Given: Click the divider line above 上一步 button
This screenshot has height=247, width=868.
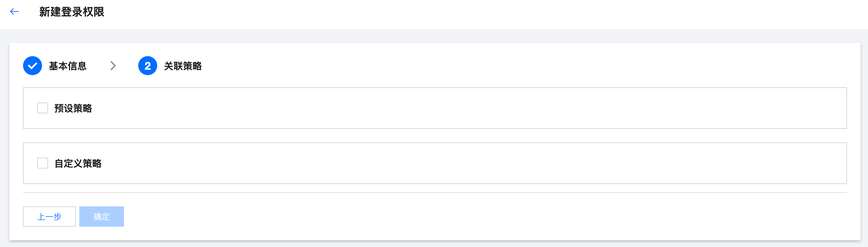Looking at the screenshot, I should click(435, 193).
